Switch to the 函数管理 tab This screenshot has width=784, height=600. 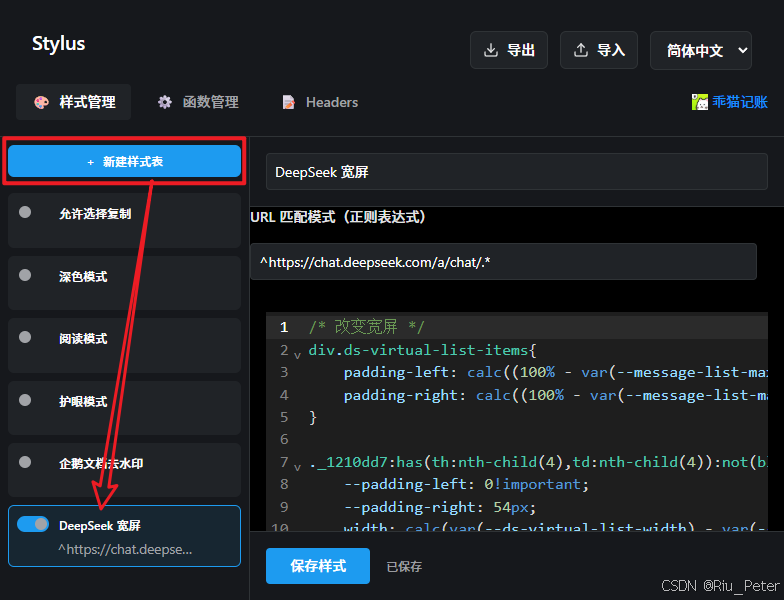(198, 102)
